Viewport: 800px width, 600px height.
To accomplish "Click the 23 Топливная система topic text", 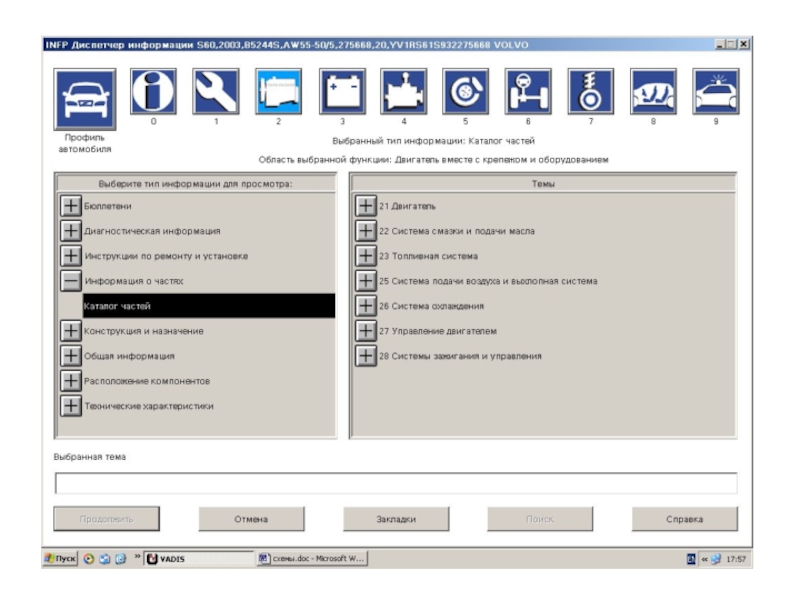I will click(428, 256).
